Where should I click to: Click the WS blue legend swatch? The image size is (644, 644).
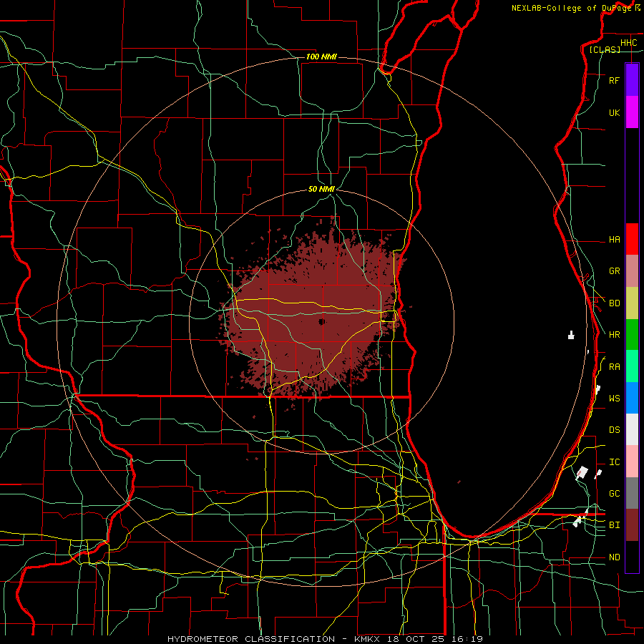tap(632, 398)
